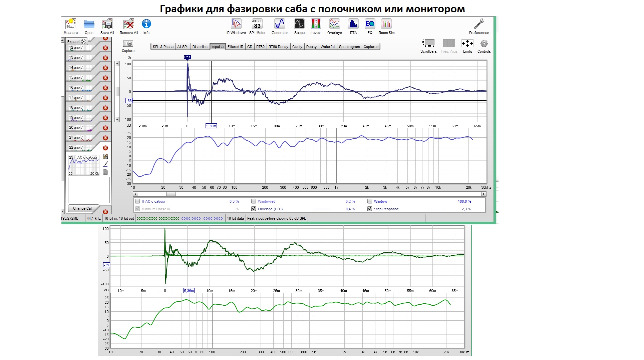The height and width of the screenshot is (360, 644).
Task: Remove the 15 апр 7 measurement
Action: [105, 78]
